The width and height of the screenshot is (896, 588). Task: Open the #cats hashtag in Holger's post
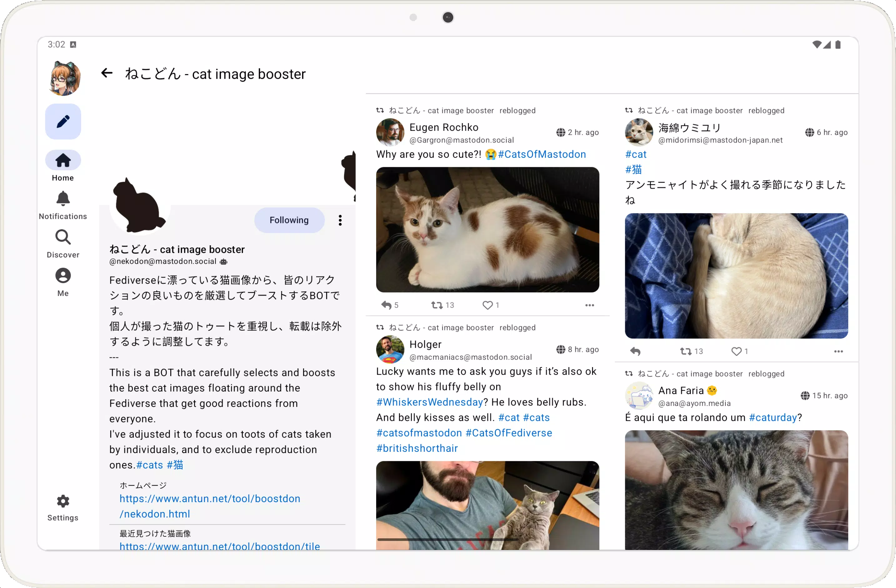tap(536, 417)
